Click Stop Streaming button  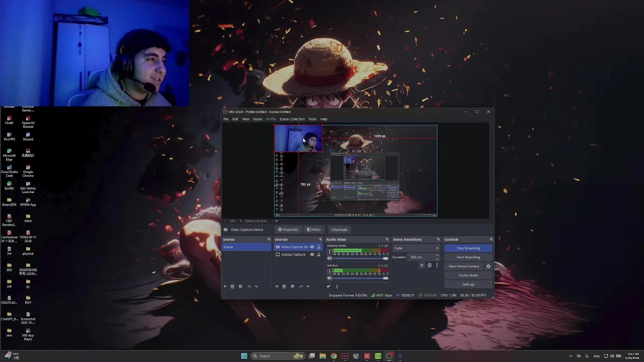click(x=468, y=248)
